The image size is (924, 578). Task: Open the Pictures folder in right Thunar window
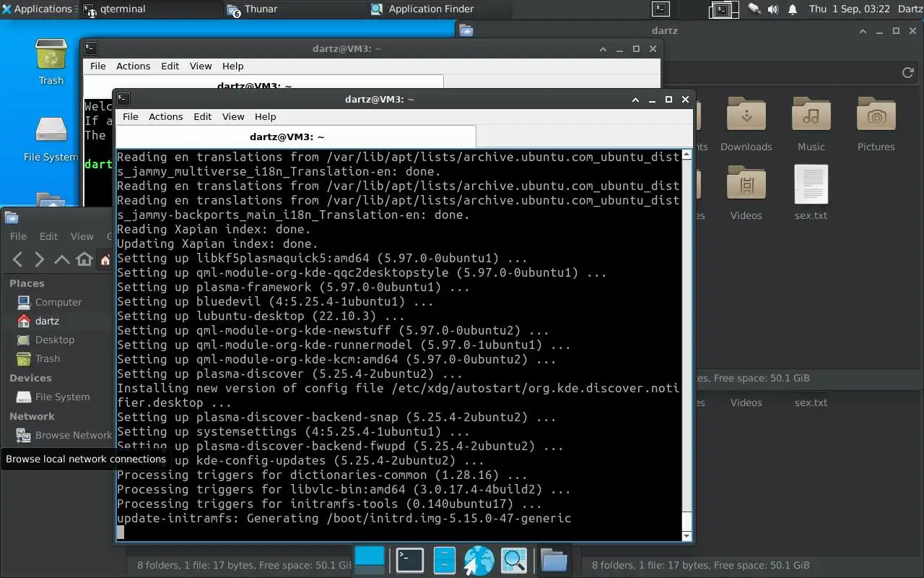pyautogui.click(x=876, y=124)
